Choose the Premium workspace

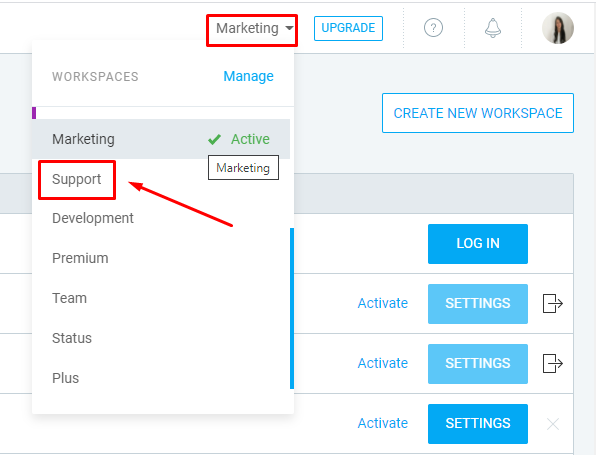[x=80, y=258]
